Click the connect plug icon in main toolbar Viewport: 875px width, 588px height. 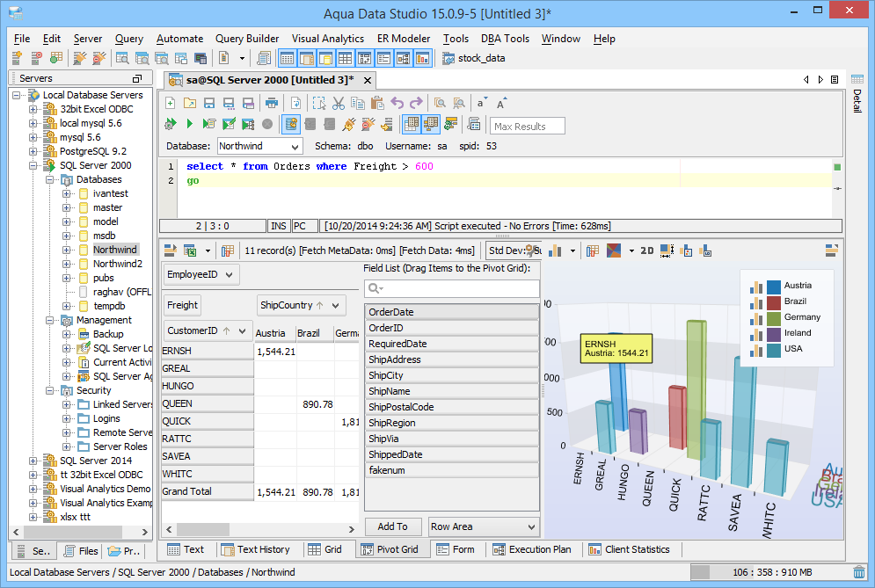pyautogui.click(x=80, y=58)
